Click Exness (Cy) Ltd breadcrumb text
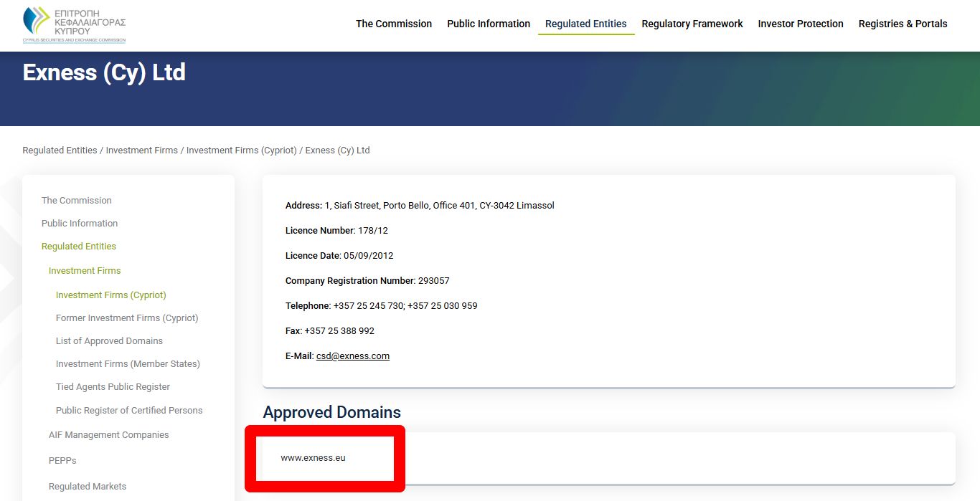Image resolution: width=980 pixels, height=501 pixels. coord(338,151)
